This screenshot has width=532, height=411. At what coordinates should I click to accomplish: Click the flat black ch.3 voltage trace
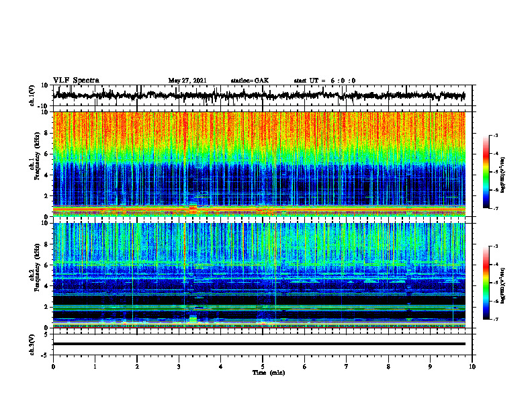tap(259, 344)
